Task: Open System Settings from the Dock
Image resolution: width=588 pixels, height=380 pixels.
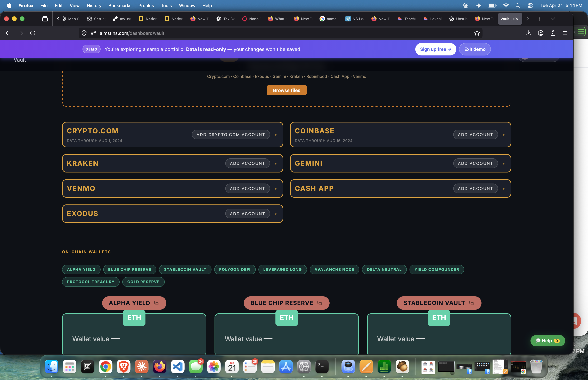Action: tap(304, 367)
